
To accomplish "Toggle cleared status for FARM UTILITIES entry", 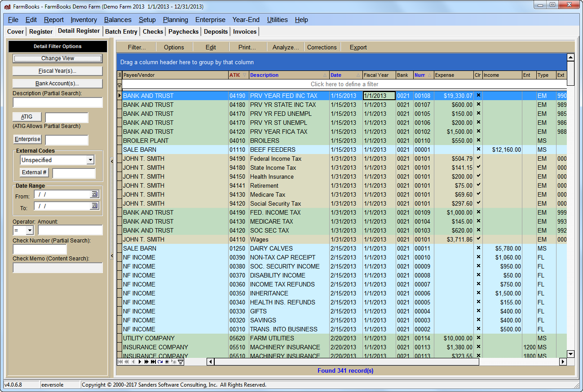I will point(478,338).
